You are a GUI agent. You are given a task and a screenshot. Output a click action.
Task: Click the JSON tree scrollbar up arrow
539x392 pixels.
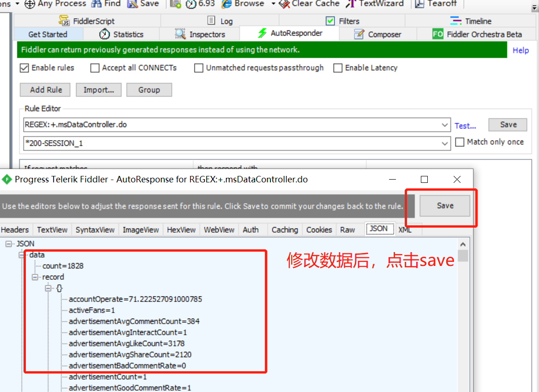coord(463,244)
